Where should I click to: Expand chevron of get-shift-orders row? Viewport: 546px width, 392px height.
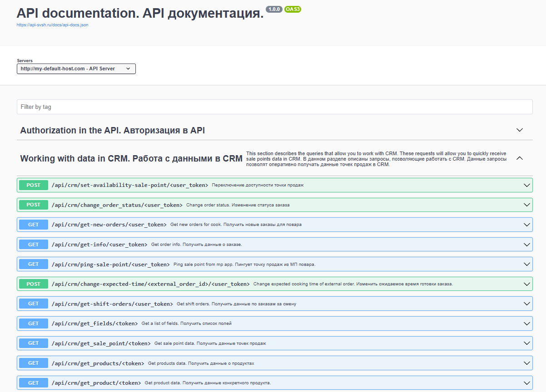(527, 304)
